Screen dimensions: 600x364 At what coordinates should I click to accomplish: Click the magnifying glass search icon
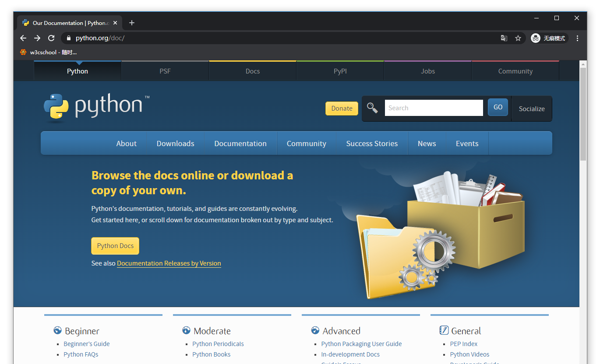point(372,108)
